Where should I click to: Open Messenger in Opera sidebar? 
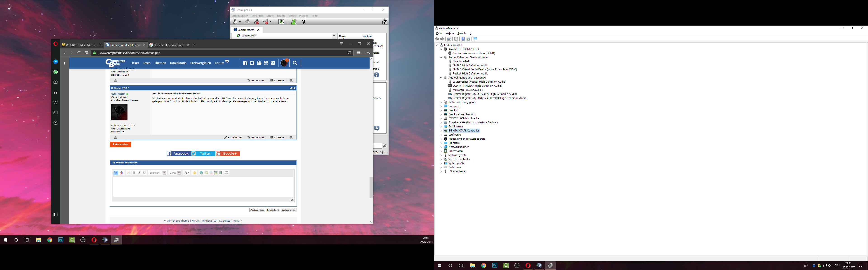coord(56,62)
